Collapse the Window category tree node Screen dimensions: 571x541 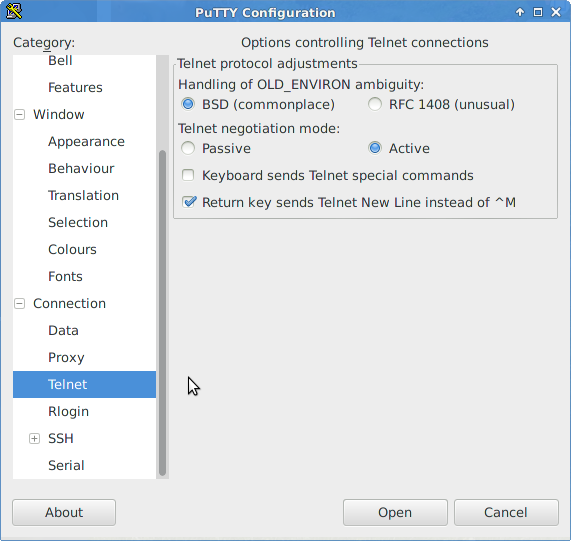click(19, 115)
